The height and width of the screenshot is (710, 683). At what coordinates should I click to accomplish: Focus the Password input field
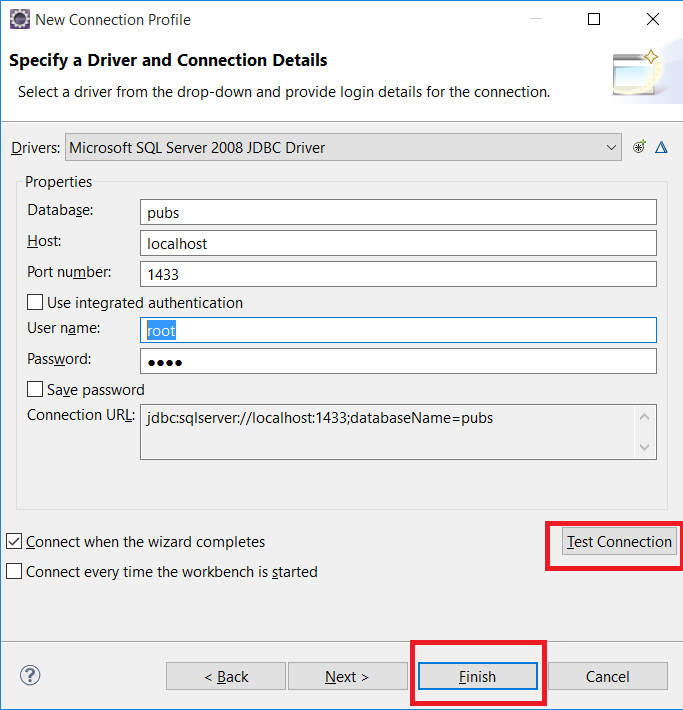(x=398, y=361)
